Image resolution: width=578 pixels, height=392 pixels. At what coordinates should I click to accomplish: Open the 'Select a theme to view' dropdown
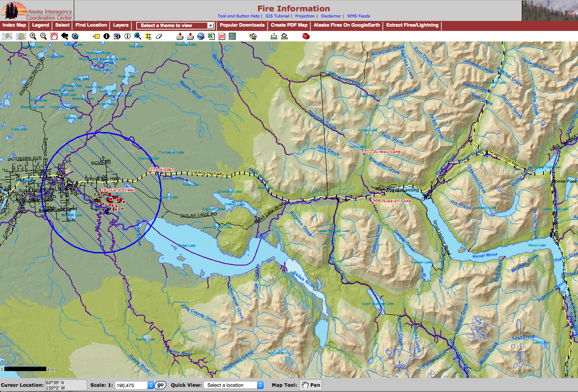175,26
